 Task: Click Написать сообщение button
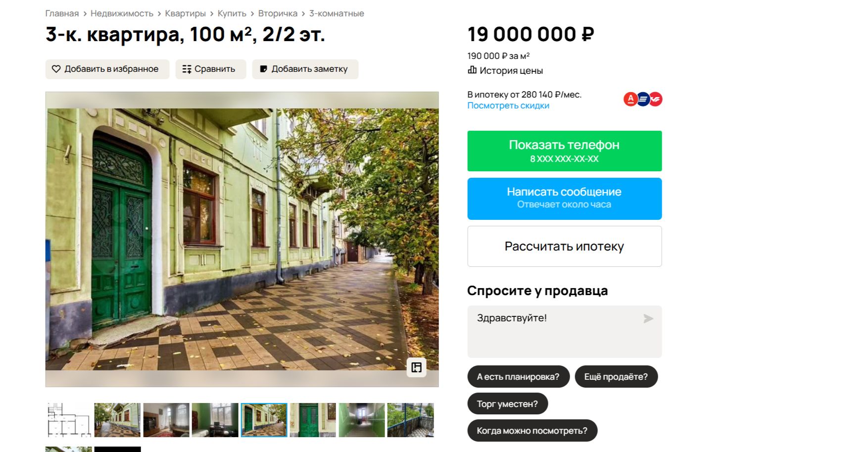pos(565,199)
